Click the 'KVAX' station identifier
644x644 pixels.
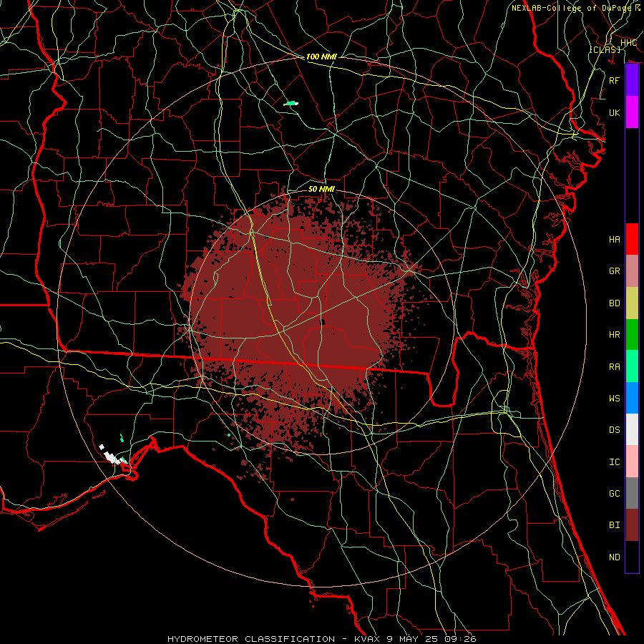(369, 639)
